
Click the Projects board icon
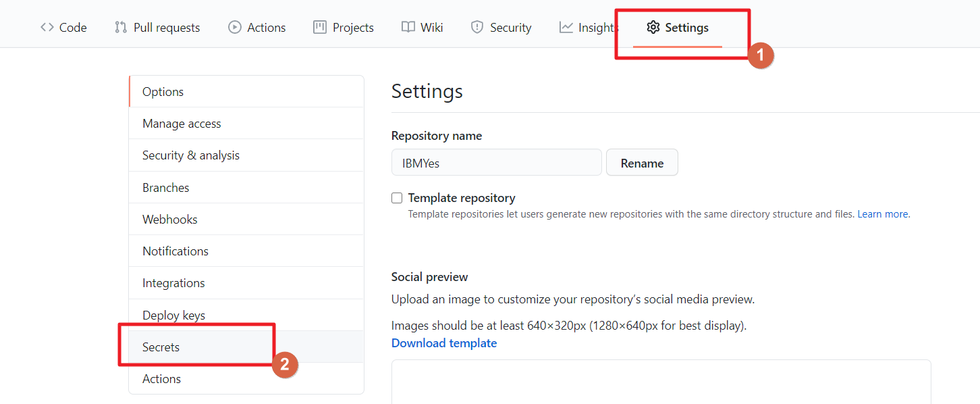tap(320, 28)
